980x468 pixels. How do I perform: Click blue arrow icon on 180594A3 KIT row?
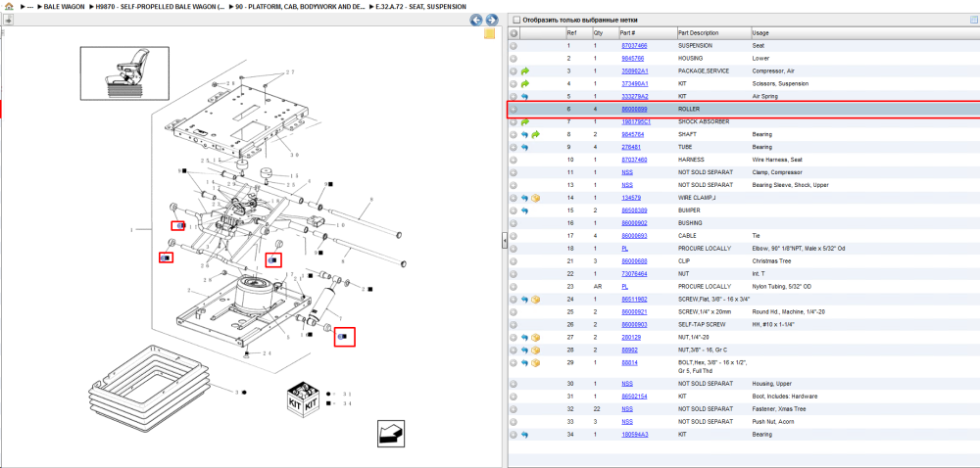tap(525, 435)
